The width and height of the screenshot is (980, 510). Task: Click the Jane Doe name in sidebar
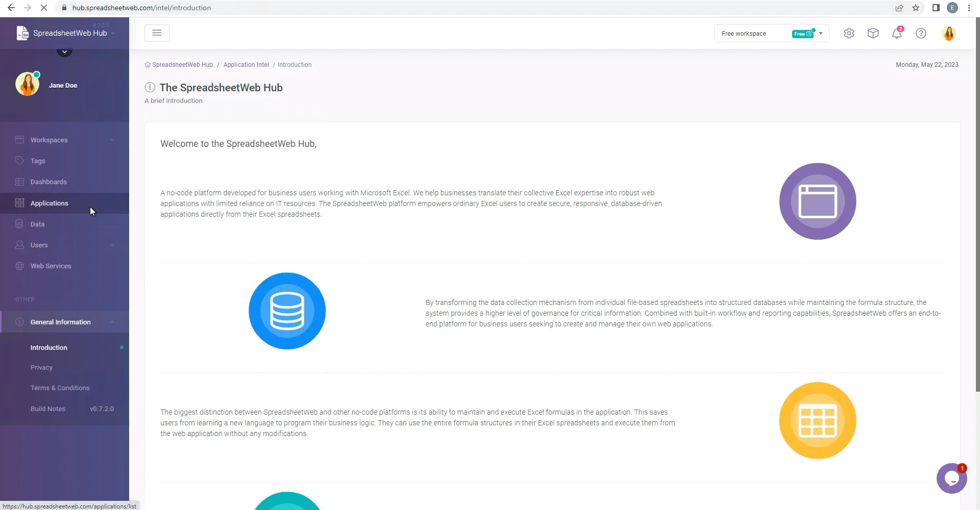(63, 85)
